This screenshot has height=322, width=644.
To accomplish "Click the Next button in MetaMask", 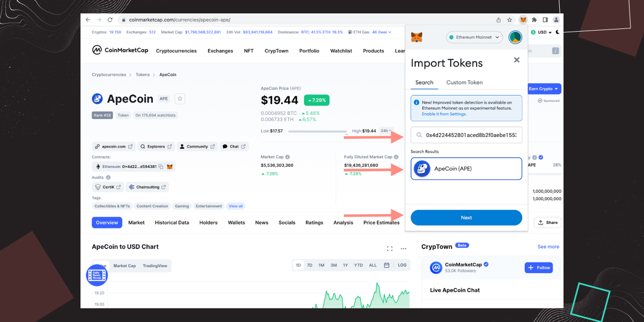I will 466,217.
